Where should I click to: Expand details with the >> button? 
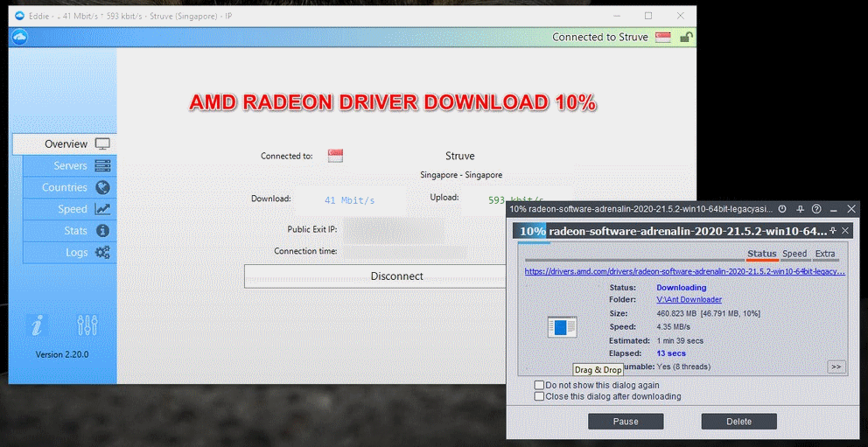(x=836, y=367)
